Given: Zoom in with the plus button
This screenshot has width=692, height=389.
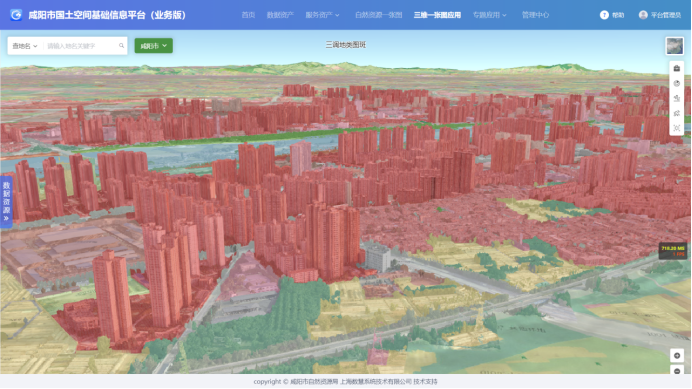Looking at the screenshot, I should 677,355.
